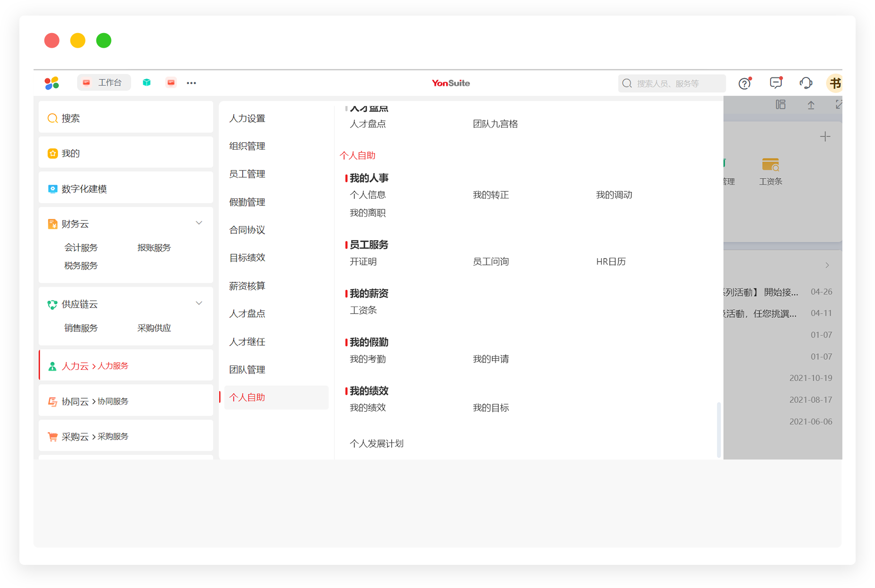Open 工资条 under 我的薪资

pos(363,310)
